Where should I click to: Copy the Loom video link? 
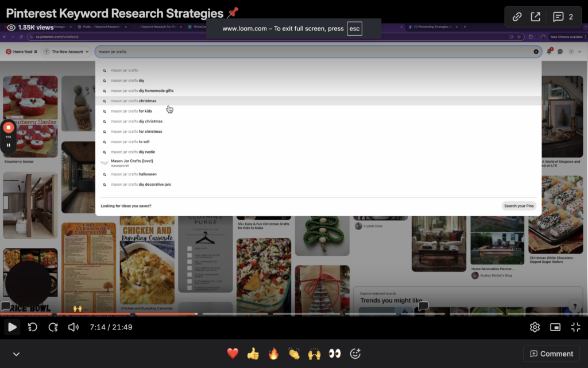pyautogui.click(x=517, y=17)
